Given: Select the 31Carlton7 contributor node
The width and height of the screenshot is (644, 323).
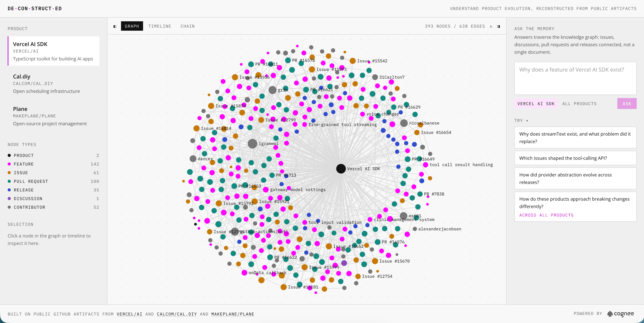Looking at the screenshot, I should click(x=375, y=77).
